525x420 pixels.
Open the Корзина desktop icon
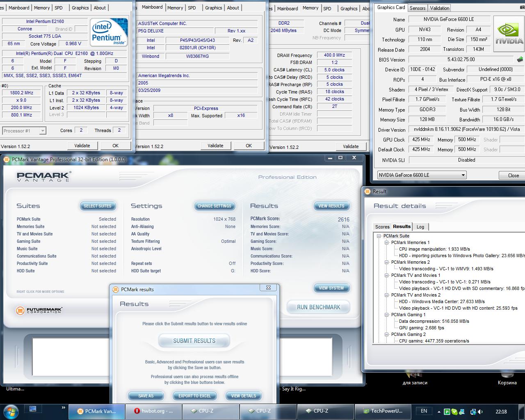click(507, 378)
